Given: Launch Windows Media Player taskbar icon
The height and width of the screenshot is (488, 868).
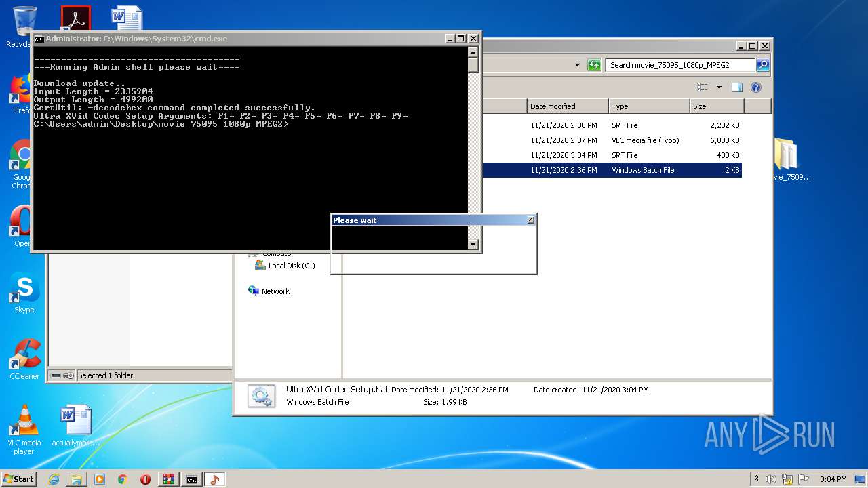Looking at the screenshot, I should pos(100,479).
